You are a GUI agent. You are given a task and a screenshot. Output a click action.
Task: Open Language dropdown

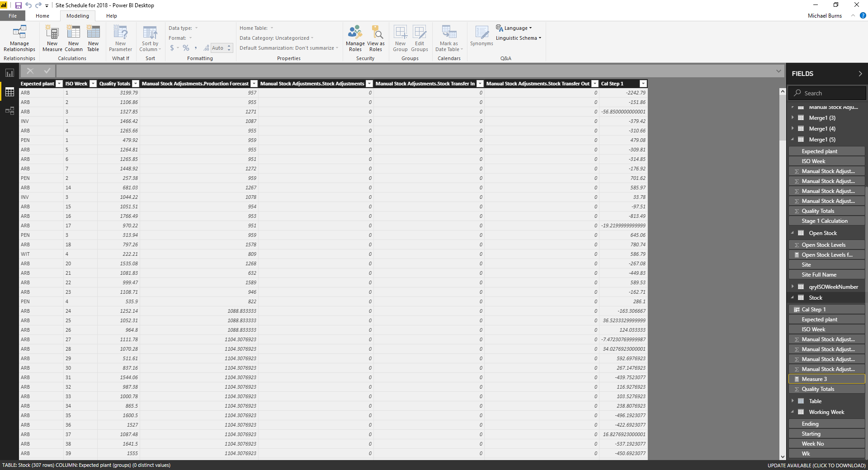tap(514, 28)
